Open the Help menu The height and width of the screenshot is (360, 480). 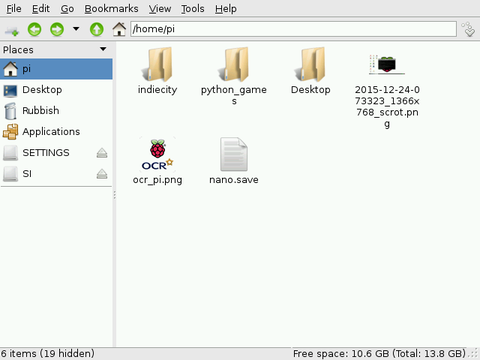(226, 8)
